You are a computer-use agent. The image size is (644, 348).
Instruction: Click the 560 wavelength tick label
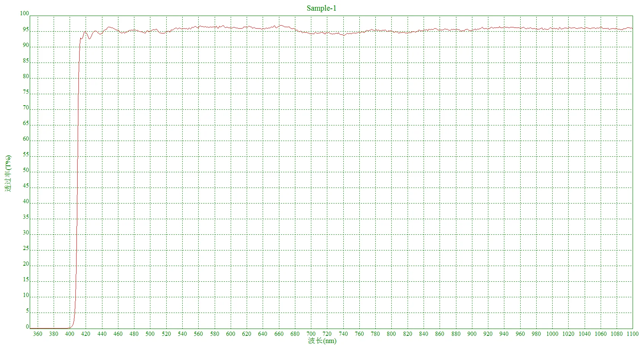click(x=198, y=334)
